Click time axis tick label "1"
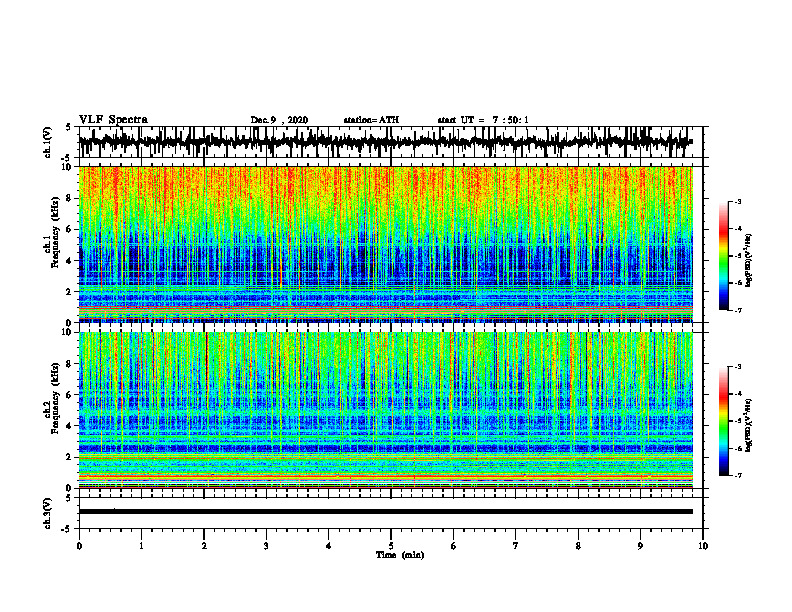This screenshot has width=792, height=612. pos(141,546)
